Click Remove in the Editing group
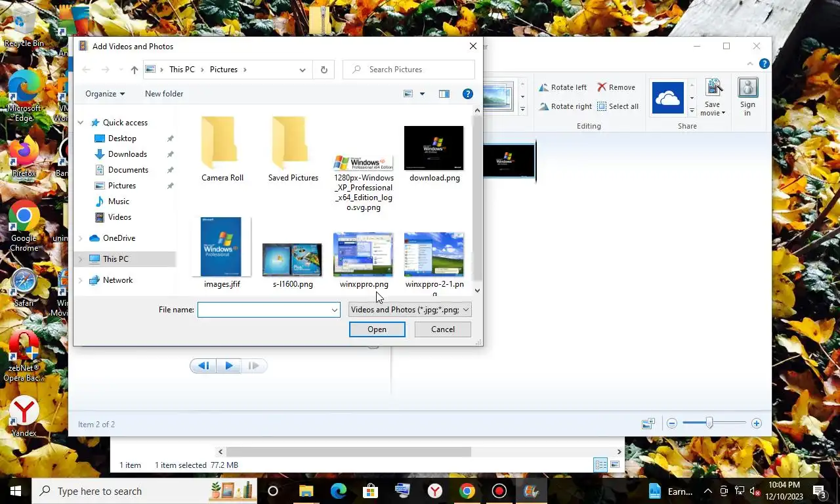Image resolution: width=840 pixels, height=504 pixels. point(616,87)
